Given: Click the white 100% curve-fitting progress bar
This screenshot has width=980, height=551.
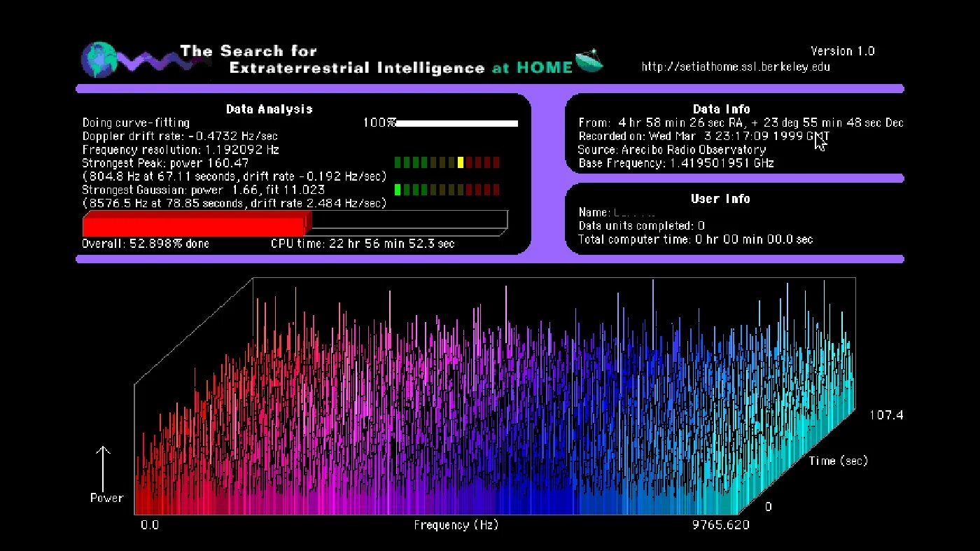Looking at the screenshot, I should coord(456,123).
